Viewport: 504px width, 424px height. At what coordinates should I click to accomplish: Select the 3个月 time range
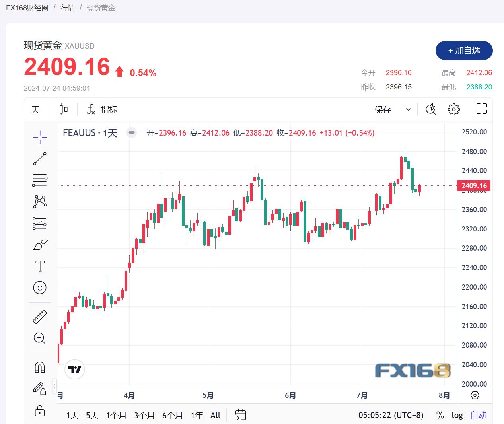pyautogui.click(x=144, y=416)
